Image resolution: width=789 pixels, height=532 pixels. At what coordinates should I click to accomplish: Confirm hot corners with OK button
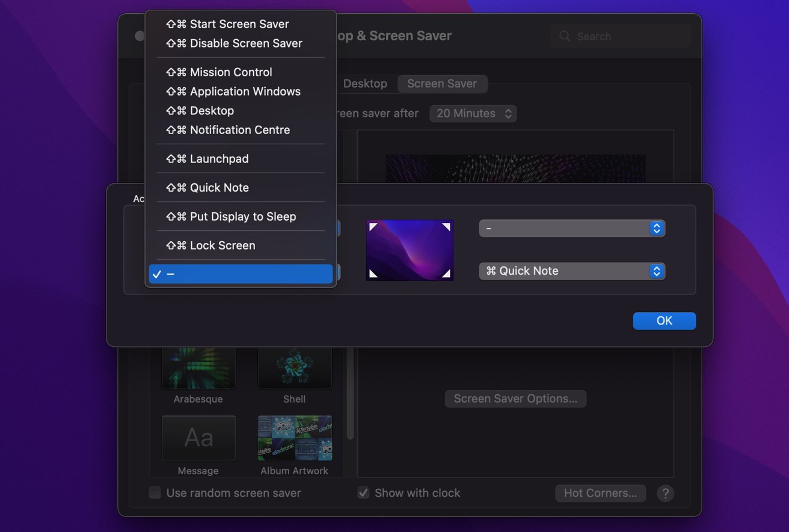point(665,321)
